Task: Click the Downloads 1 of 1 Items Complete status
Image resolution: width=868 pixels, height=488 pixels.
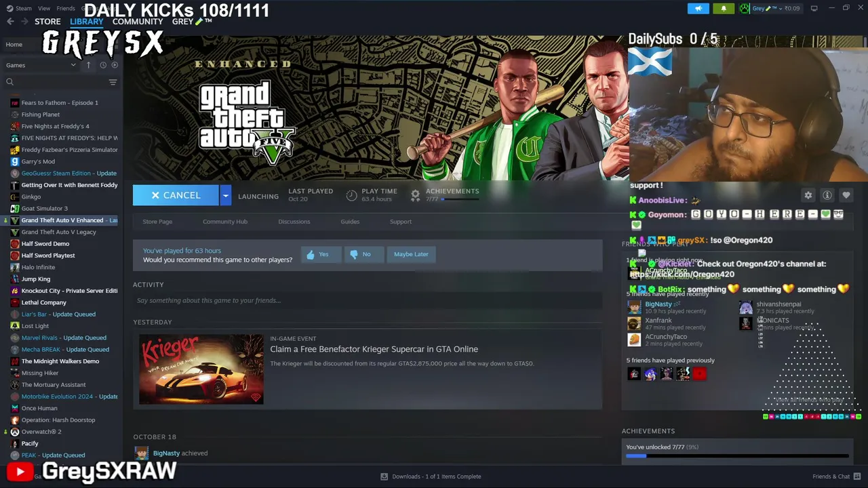Action: 437,476
